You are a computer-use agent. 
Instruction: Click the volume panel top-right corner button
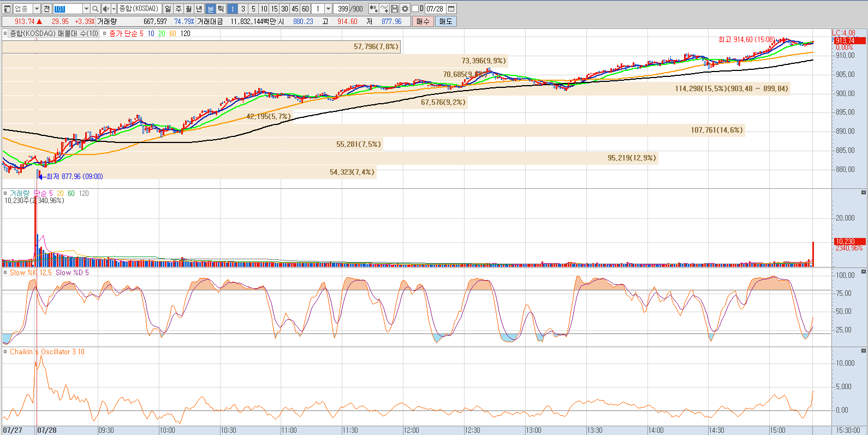864,193
